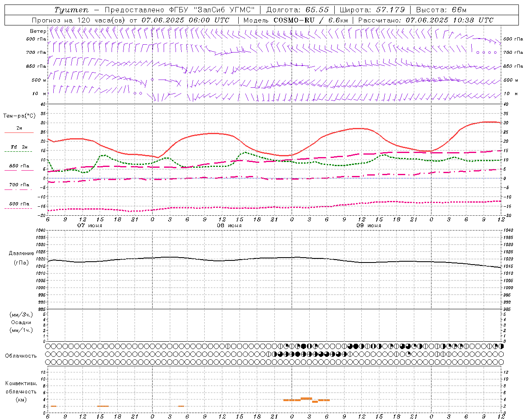Click the 'Td 2м' dew point legend
The image size is (525, 420).
pos(19,147)
